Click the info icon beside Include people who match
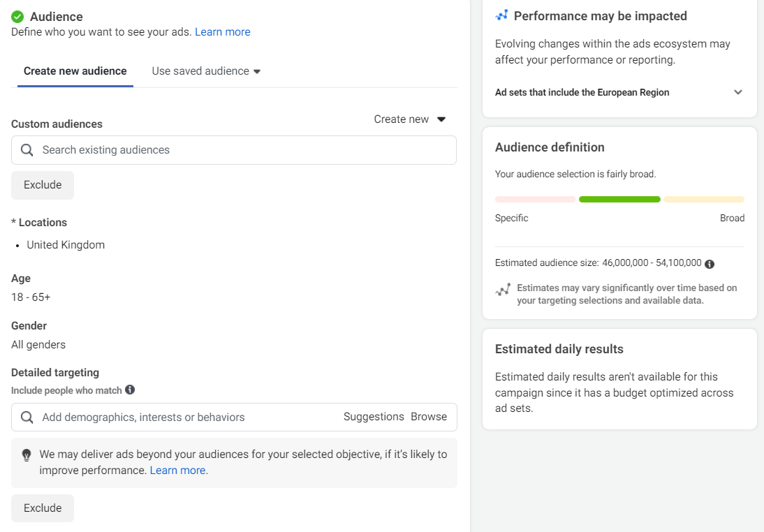Screen dimensions: 764x532 130,390
